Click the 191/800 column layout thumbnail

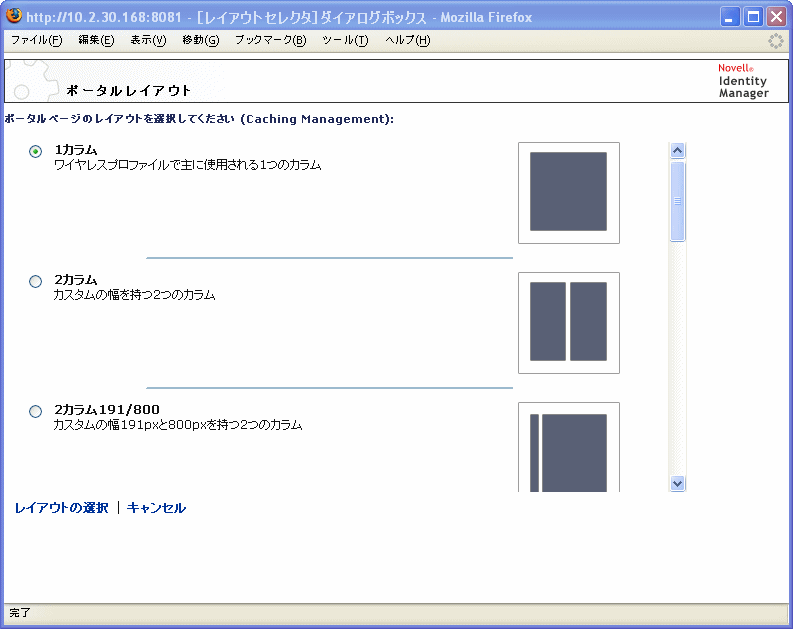(x=568, y=447)
